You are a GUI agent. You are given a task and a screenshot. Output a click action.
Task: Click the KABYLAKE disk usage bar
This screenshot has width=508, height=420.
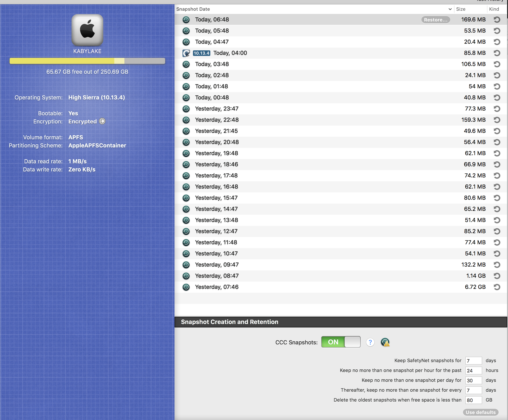tap(87, 61)
